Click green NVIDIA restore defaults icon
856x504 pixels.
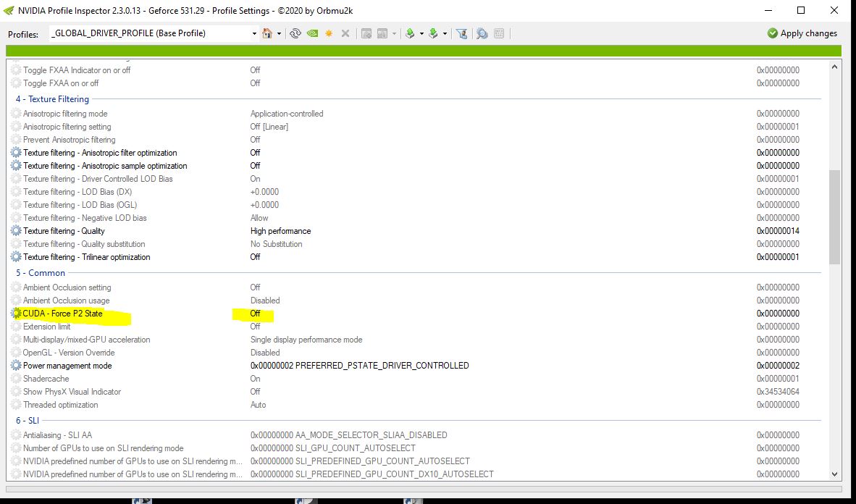(x=312, y=33)
